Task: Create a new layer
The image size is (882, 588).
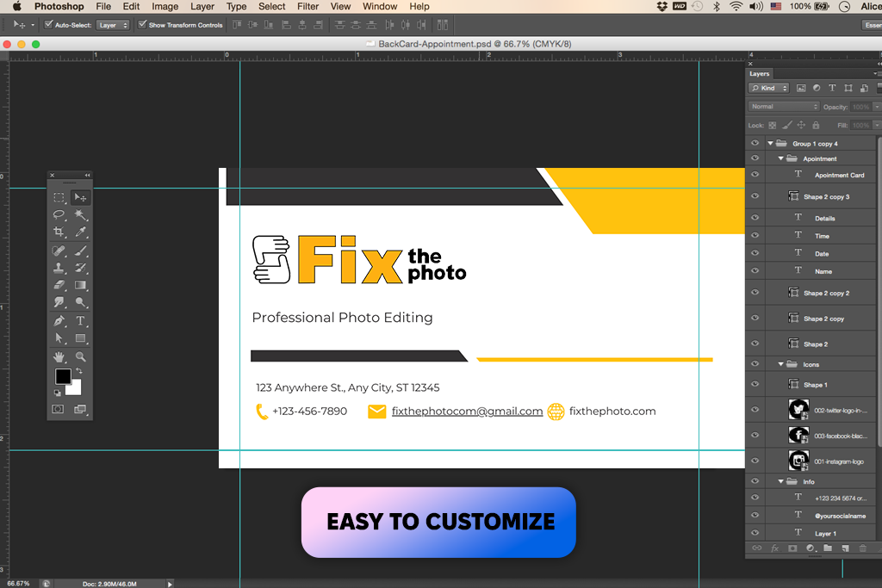Action: pos(845,548)
